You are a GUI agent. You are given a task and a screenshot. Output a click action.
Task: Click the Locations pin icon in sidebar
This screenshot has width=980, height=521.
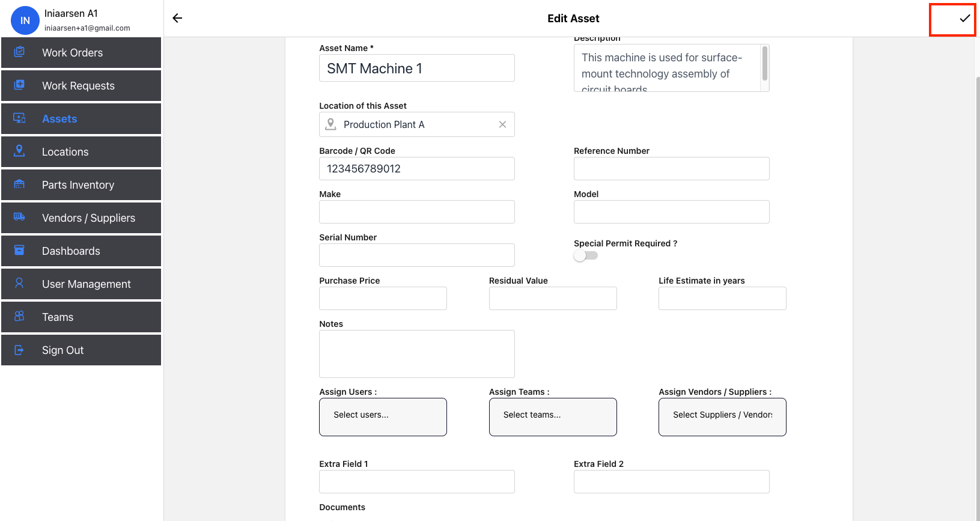[19, 151]
